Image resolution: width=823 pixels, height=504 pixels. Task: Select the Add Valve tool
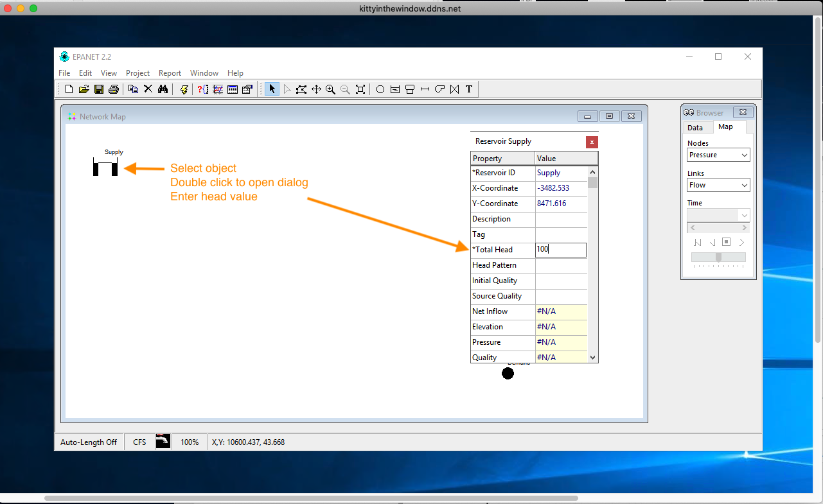tap(454, 89)
